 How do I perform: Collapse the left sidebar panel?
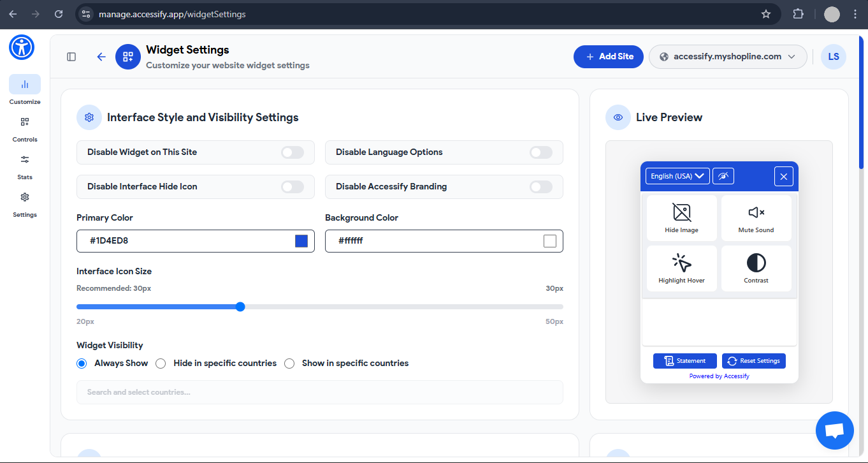(71, 56)
